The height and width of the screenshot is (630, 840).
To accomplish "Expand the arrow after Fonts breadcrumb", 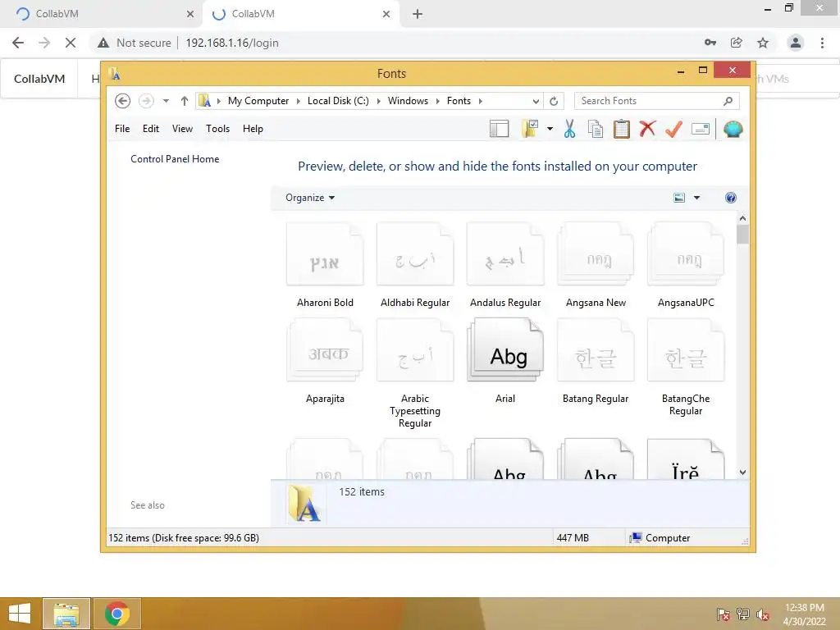I will (x=481, y=101).
